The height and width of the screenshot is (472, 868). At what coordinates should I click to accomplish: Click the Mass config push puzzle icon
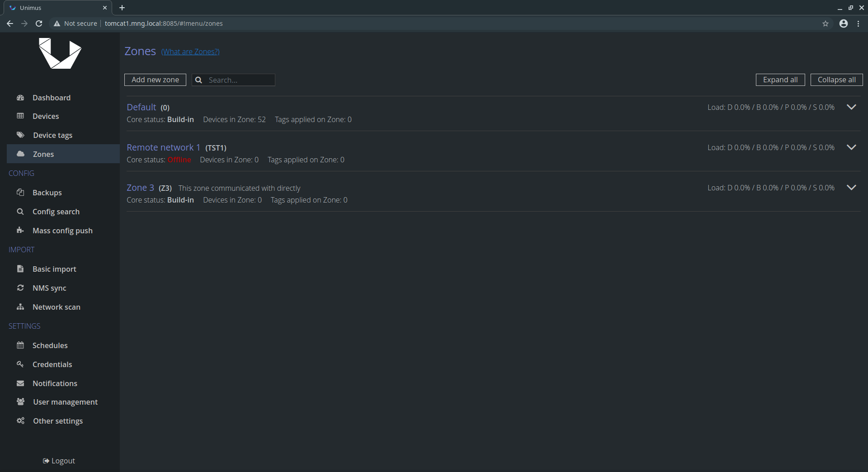(x=20, y=230)
